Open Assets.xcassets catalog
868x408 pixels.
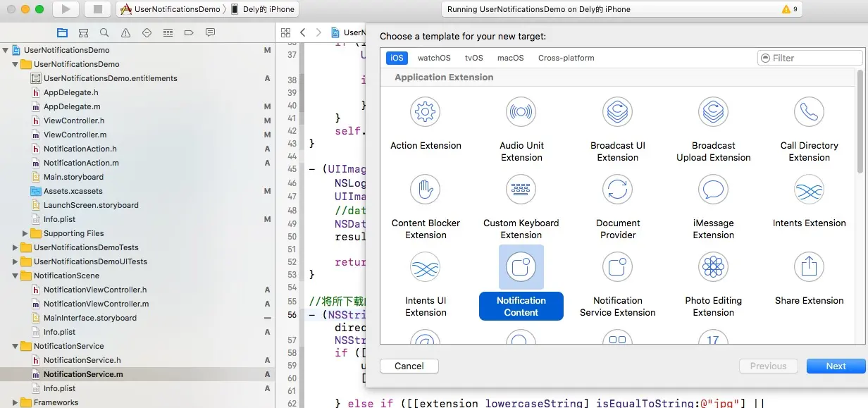[73, 191]
